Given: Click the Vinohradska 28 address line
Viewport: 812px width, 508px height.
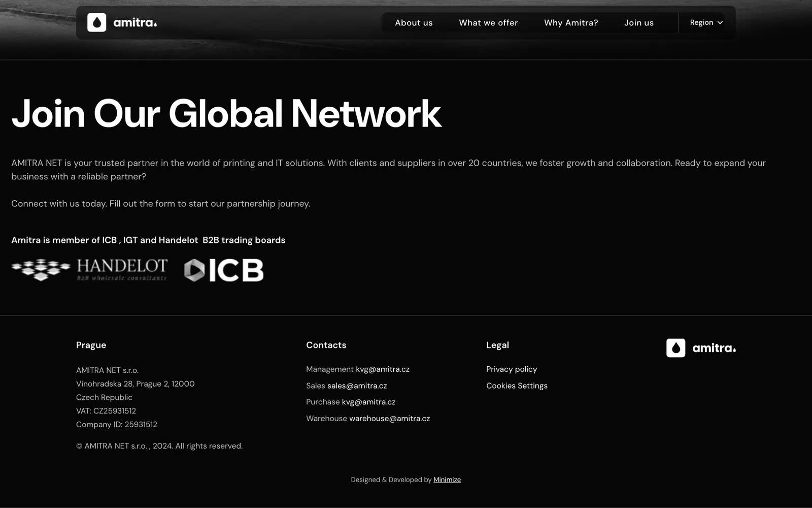Looking at the screenshot, I should pyautogui.click(x=136, y=384).
